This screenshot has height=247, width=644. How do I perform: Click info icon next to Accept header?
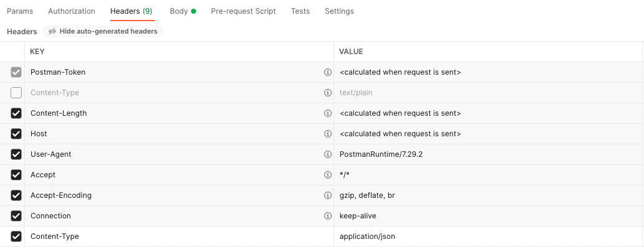tap(327, 175)
